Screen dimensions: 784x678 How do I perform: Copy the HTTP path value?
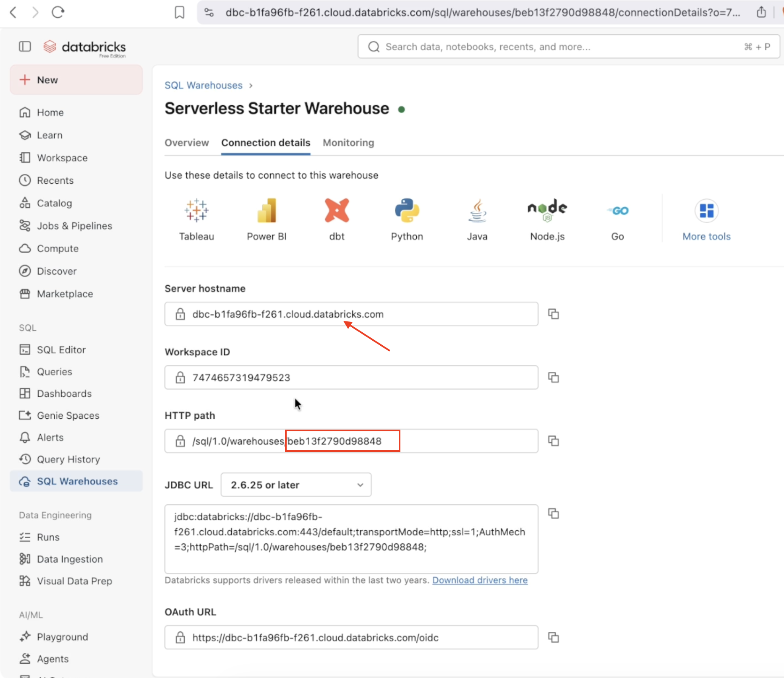(554, 441)
